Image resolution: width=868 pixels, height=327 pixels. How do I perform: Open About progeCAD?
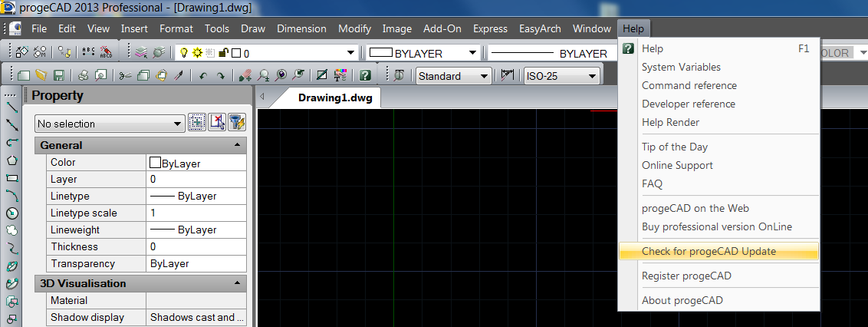click(x=682, y=300)
